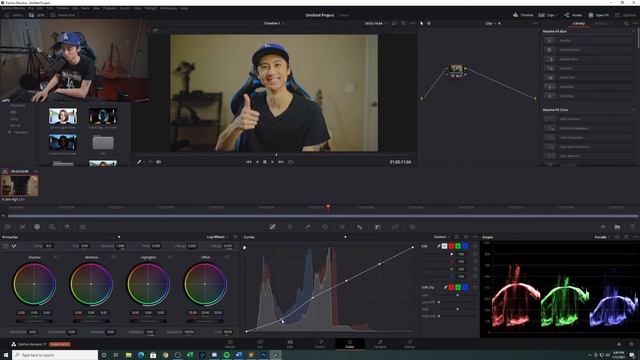Open the Clip mode dropdown in node editor
640x360 pixels.
click(491, 24)
